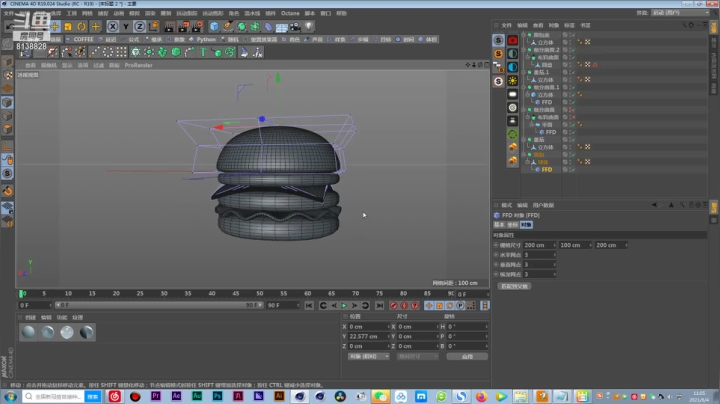
Task: Open the Object Manager Tags menu
Action: (x=569, y=25)
